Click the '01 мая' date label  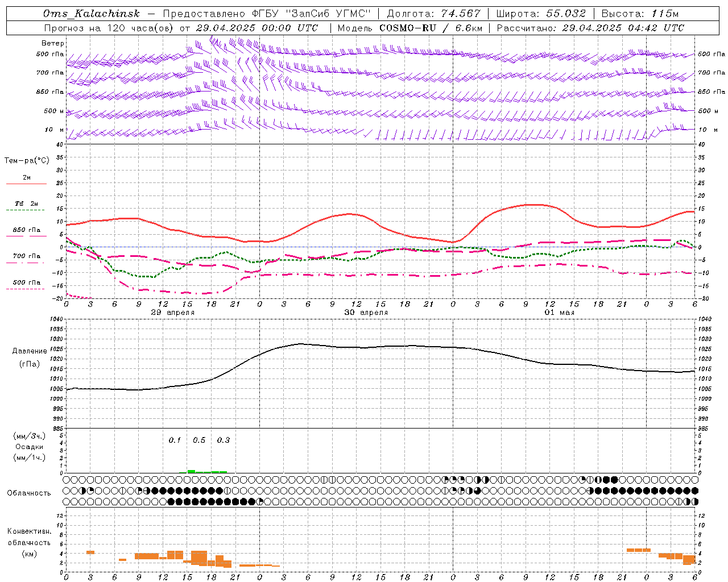560,313
